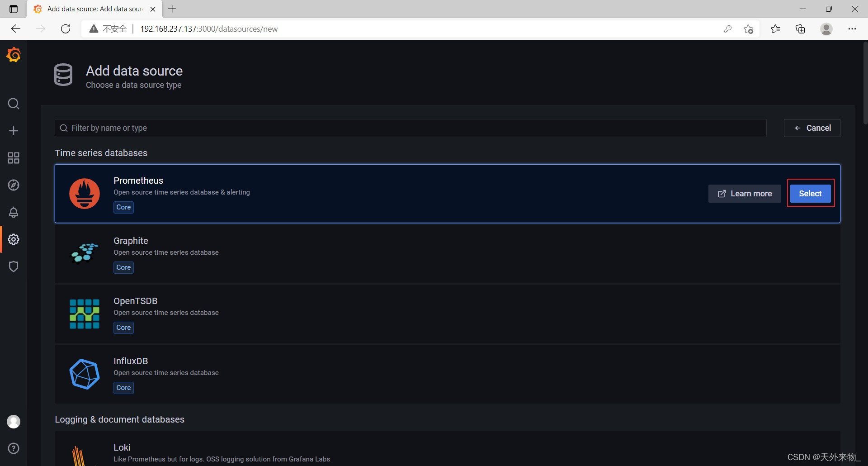Image resolution: width=868 pixels, height=466 pixels.
Task: Choose the OpenTSDB data source card
Action: coord(448,314)
